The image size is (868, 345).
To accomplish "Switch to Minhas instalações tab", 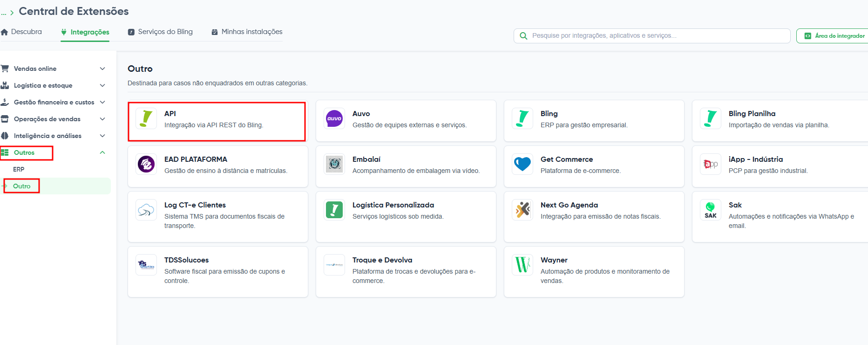I will pyautogui.click(x=247, y=32).
